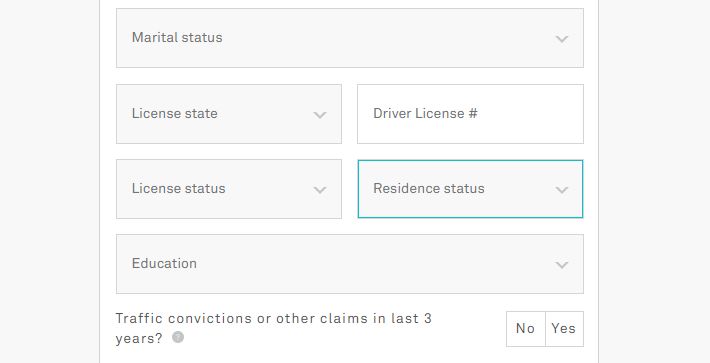Click the chevron arrow in Education field
This screenshot has width=710, height=363.
pos(562,265)
